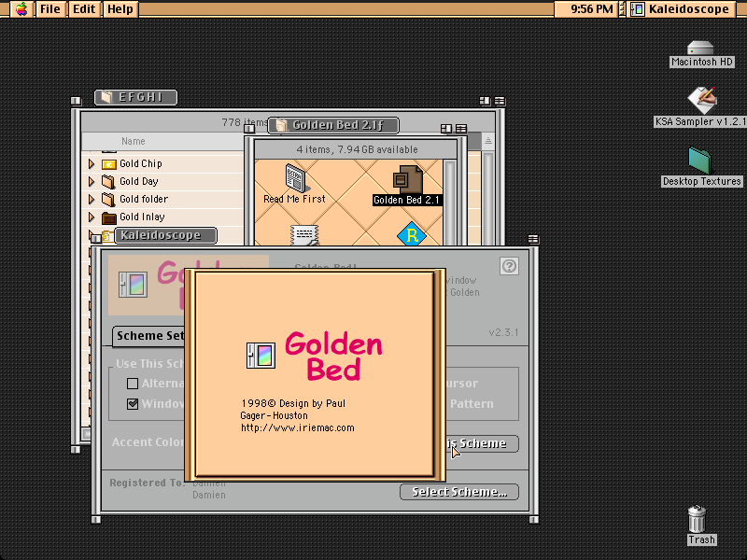
Task: Click the 4 items, 7.94 GB available status text
Action: pos(357,149)
